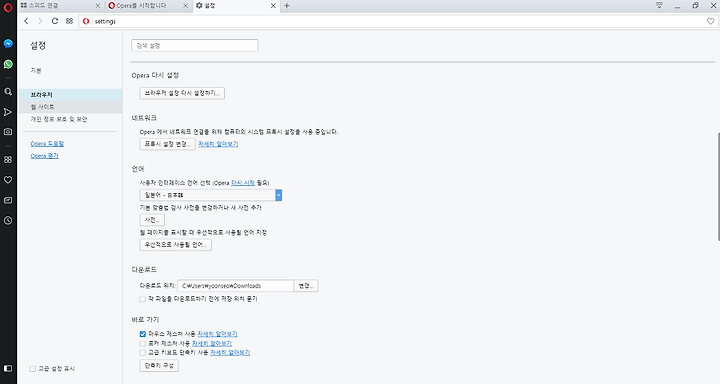The width and height of the screenshot is (720, 384).
Task: Click the 다시 시작 restart link
Action: click(243, 183)
